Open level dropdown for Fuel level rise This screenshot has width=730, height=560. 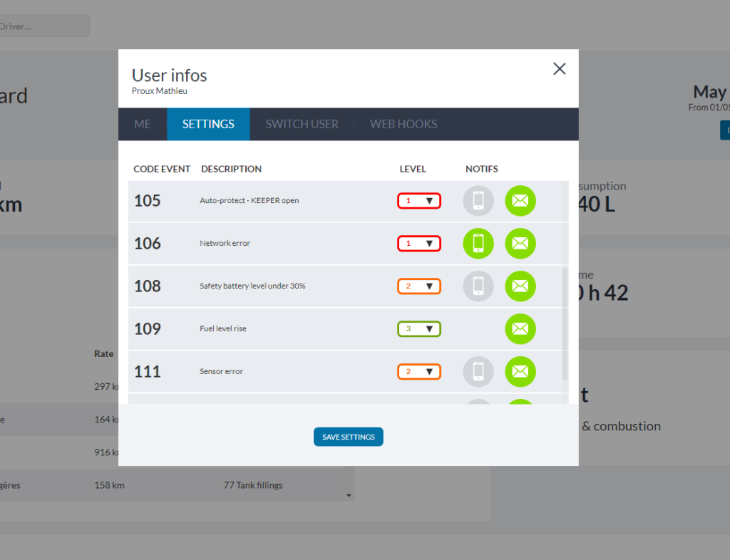[419, 329]
